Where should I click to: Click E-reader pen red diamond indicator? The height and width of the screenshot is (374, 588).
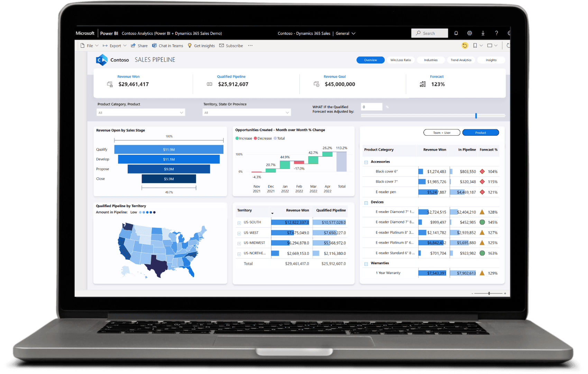click(x=482, y=192)
